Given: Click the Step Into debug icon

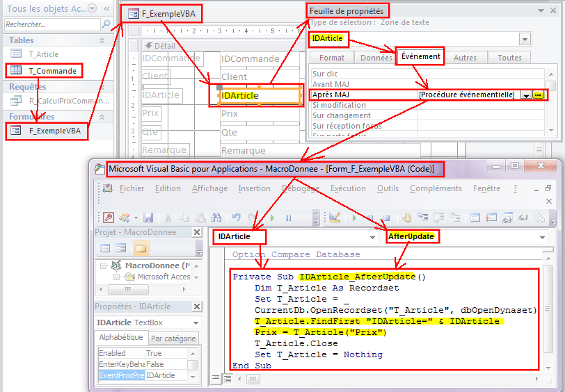Looking at the screenshot, I should point(422,218).
